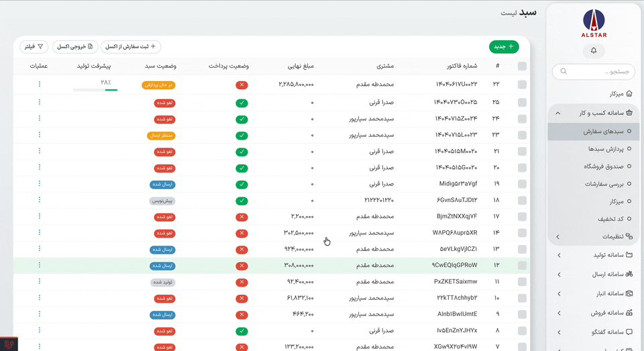Image resolution: width=644 pixels, height=351 pixels.
Task: Open row 24 actions menu dots
Action: tap(40, 118)
